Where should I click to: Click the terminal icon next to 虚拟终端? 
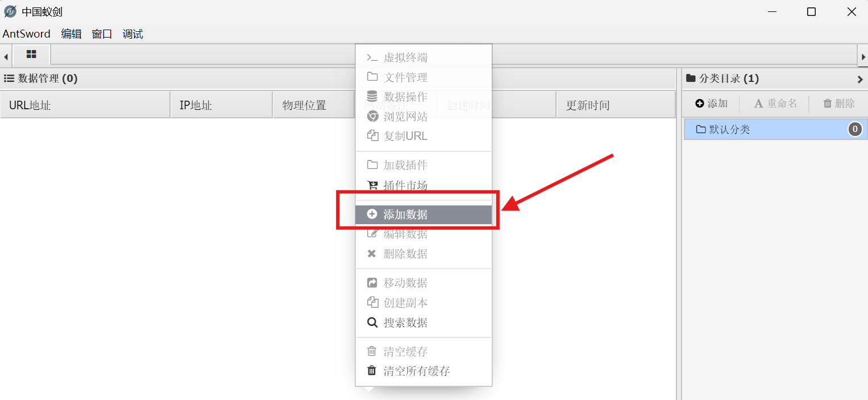click(372, 57)
